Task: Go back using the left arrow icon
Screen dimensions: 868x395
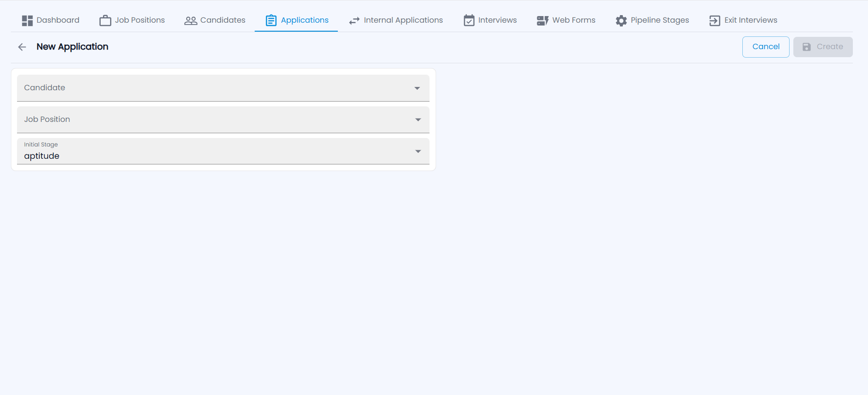Action: point(22,47)
